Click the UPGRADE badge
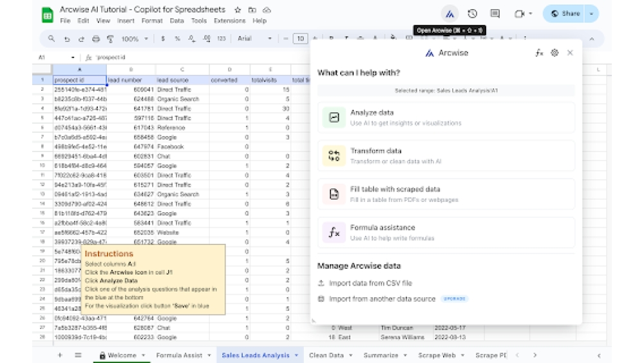The image size is (644, 363). pos(454,299)
